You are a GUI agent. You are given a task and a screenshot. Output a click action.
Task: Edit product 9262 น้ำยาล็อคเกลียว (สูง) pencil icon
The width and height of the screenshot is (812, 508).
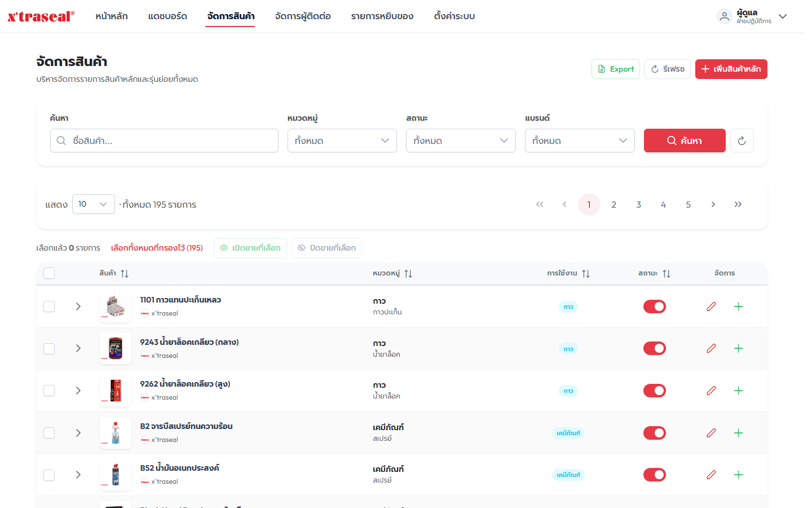(x=711, y=391)
